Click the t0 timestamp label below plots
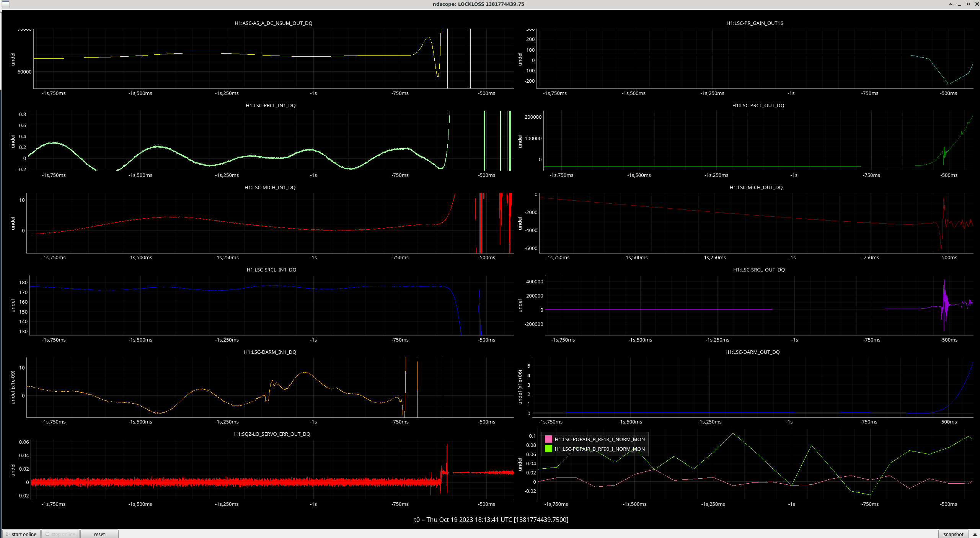The height and width of the screenshot is (538, 980). point(491,520)
